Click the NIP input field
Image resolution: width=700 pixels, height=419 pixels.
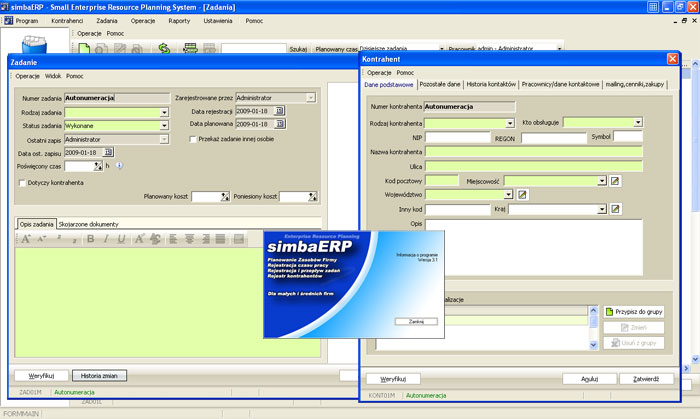tap(458, 137)
